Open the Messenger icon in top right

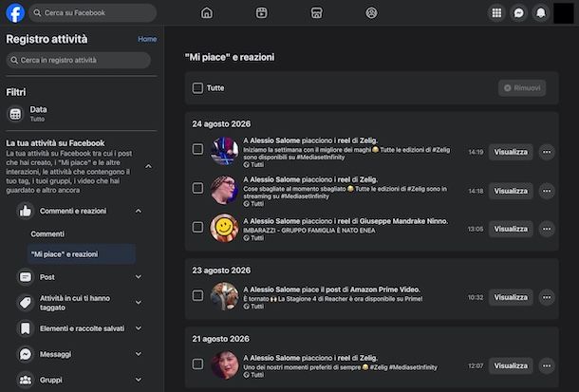coord(519,13)
